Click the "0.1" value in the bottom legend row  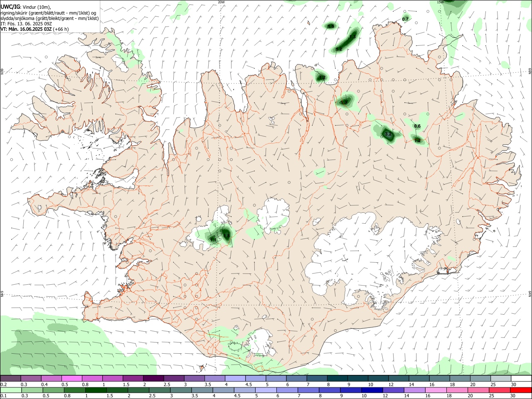[x=3, y=396]
